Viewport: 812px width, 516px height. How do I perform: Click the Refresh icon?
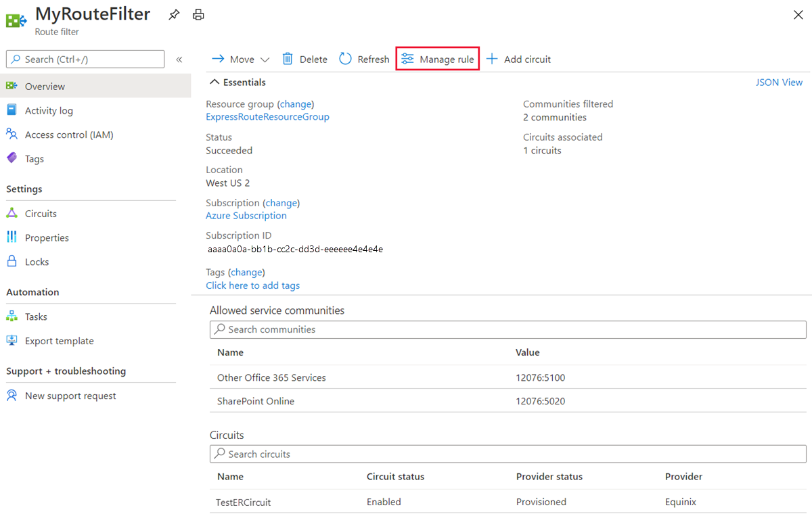tap(345, 59)
